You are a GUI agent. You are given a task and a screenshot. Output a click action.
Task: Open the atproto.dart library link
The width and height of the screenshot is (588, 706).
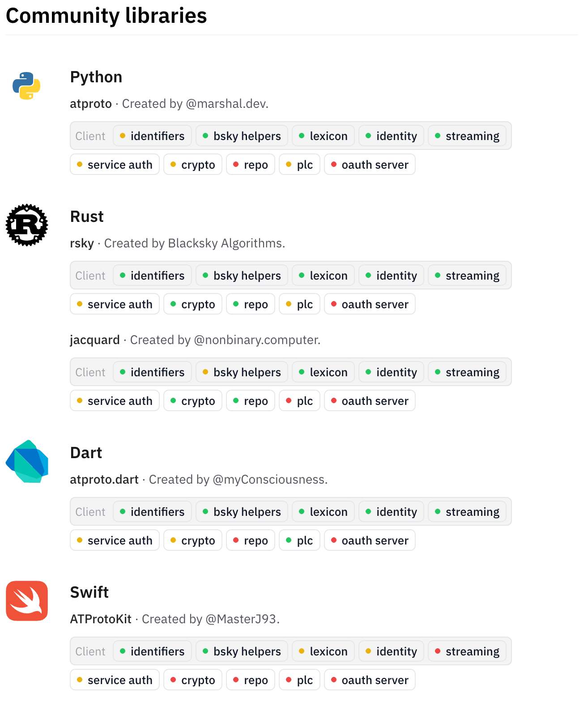(104, 480)
